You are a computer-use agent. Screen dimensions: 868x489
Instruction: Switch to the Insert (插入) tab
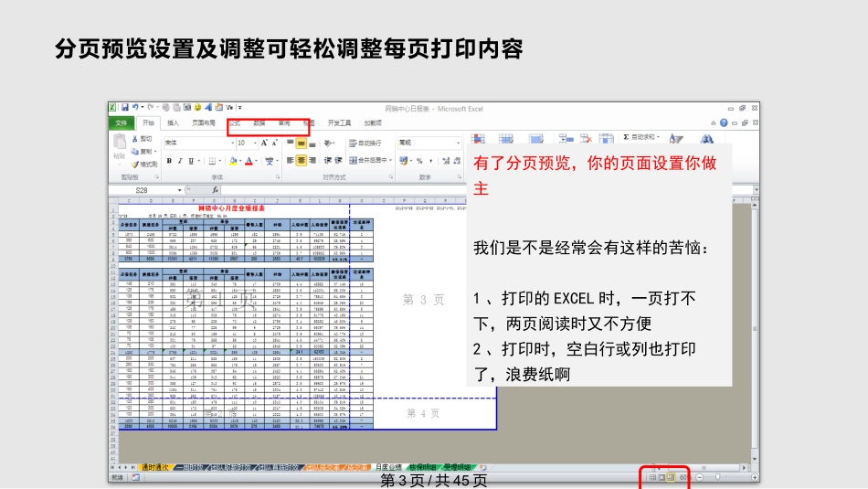pos(174,123)
